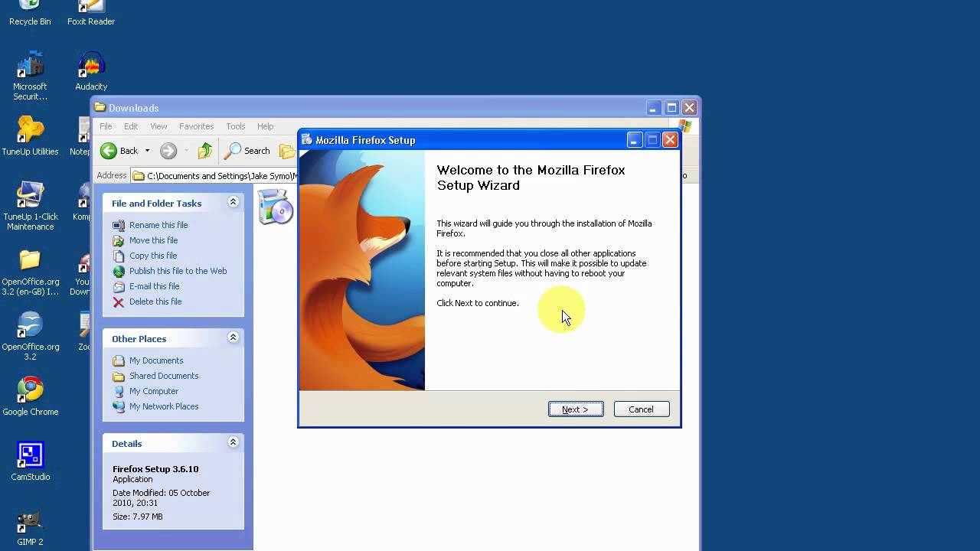
Task: Open the My Computer link
Action: pyautogui.click(x=154, y=391)
